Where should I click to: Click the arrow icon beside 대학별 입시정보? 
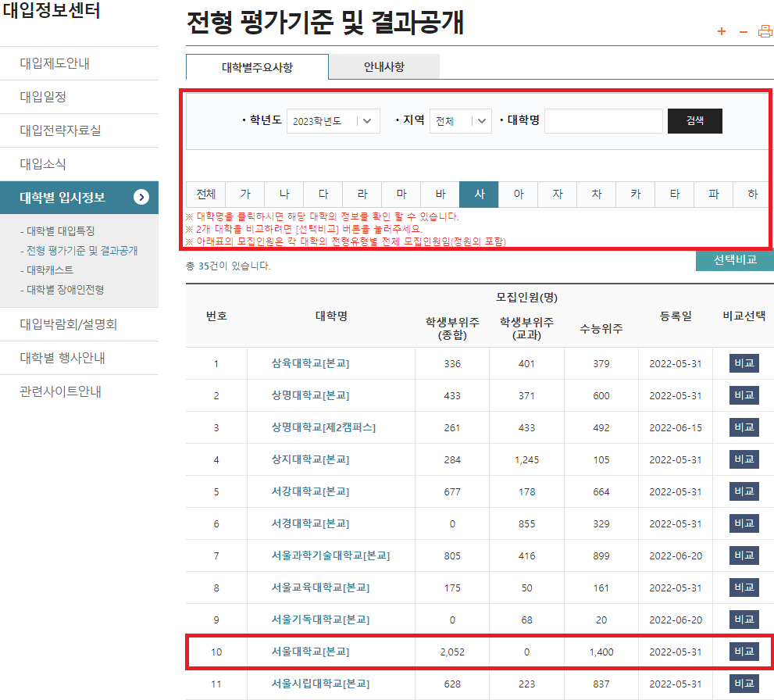coord(141,198)
